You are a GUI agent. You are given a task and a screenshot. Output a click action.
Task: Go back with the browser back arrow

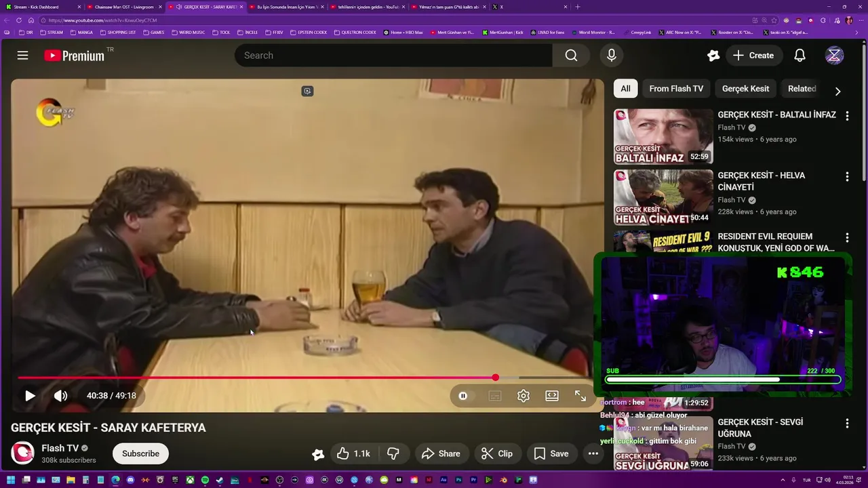coord(7,20)
